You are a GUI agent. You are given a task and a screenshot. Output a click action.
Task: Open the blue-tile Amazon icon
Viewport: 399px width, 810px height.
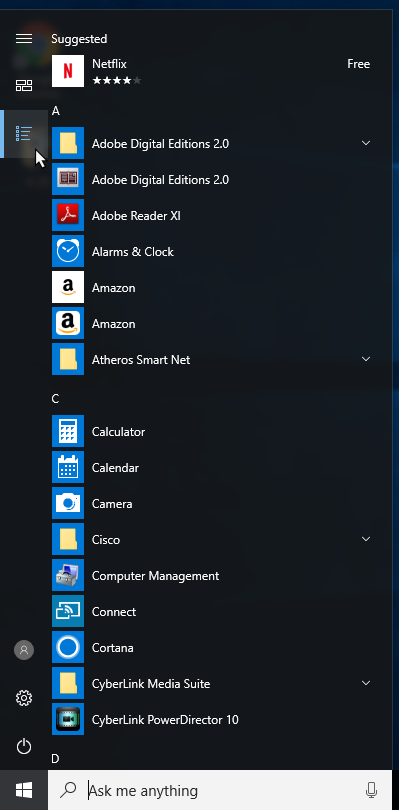(x=68, y=323)
